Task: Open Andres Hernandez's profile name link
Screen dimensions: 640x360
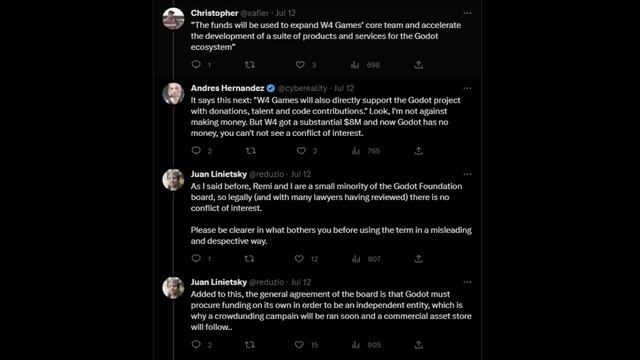Action: [x=227, y=88]
